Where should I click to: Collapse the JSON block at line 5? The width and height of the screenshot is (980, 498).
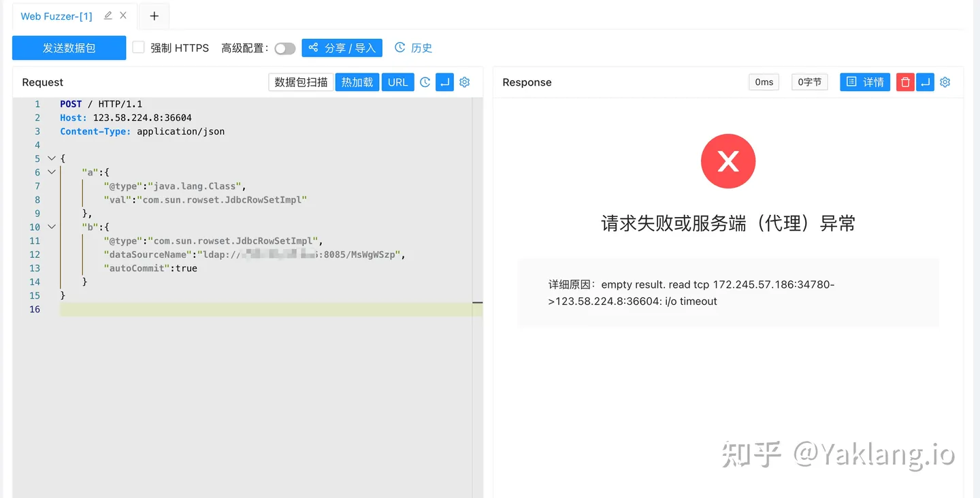pyautogui.click(x=51, y=159)
